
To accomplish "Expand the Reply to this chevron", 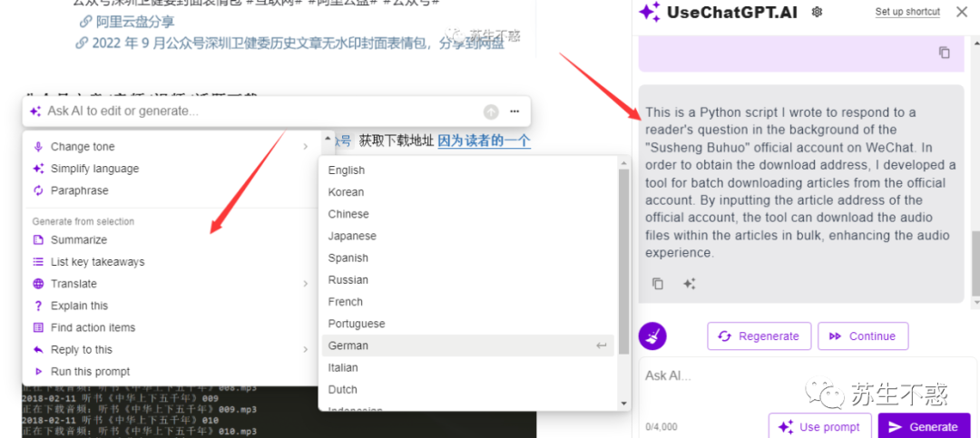I will click(x=306, y=349).
